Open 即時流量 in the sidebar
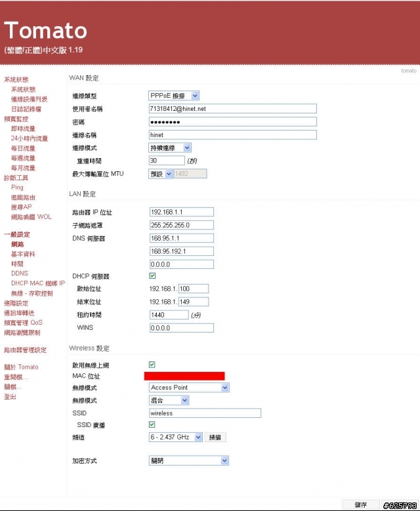This screenshot has width=420, height=511. pos(23,129)
